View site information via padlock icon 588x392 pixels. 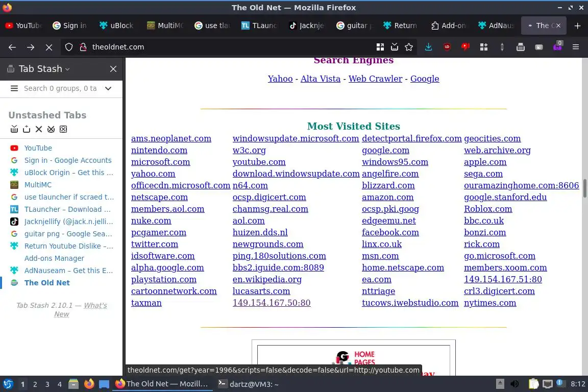83,47
